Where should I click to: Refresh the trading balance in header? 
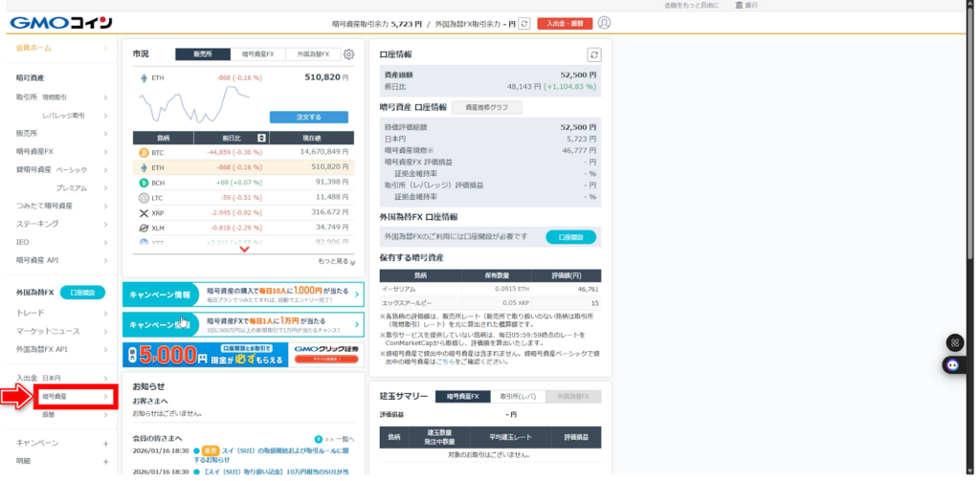pyautogui.click(x=524, y=23)
